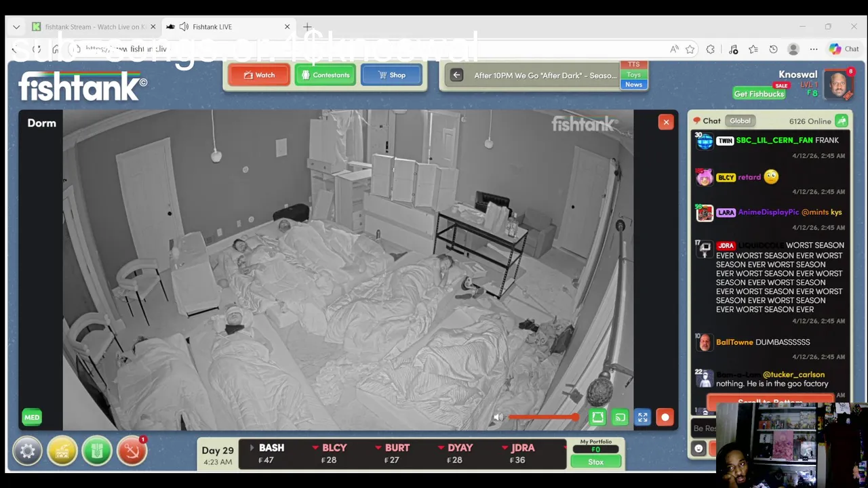Viewport: 868px width, 488px height.
Task: Open the green round icon button
Action: tap(97, 451)
